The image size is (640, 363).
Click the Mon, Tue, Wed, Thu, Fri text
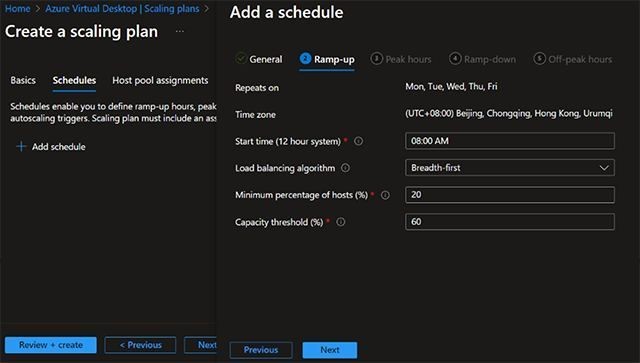451,87
